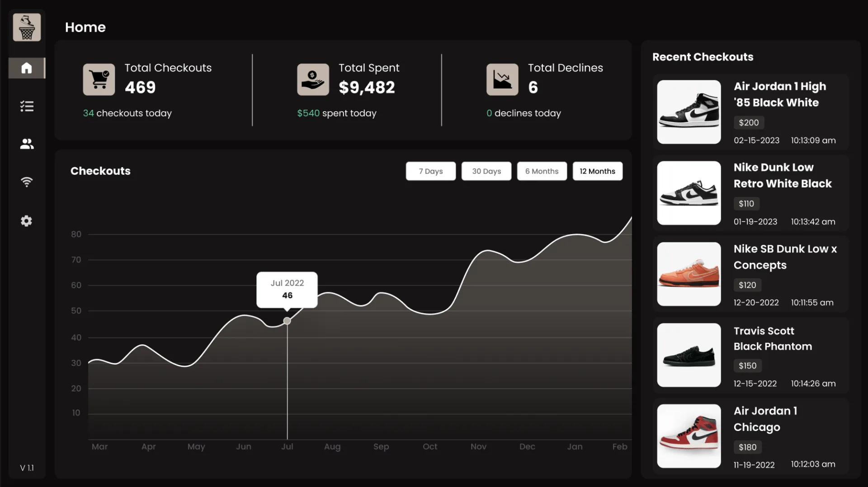Click the time 10:13:09 am
The height and width of the screenshot is (487, 868).
click(813, 140)
